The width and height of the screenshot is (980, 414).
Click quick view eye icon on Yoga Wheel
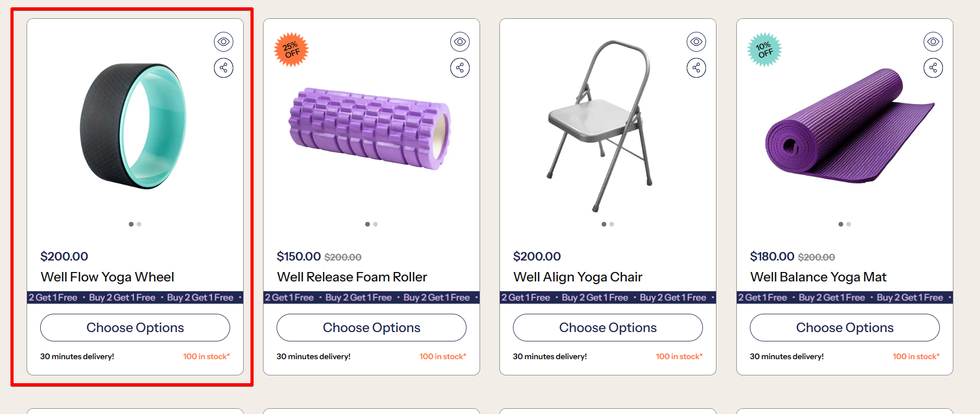coord(223,42)
